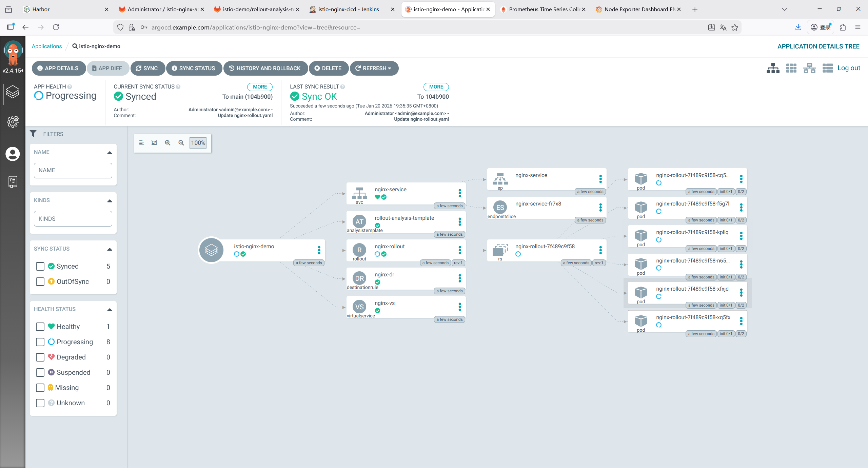Tick the Degraded health status checkbox
This screenshot has width=868, height=468.
coord(40,357)
